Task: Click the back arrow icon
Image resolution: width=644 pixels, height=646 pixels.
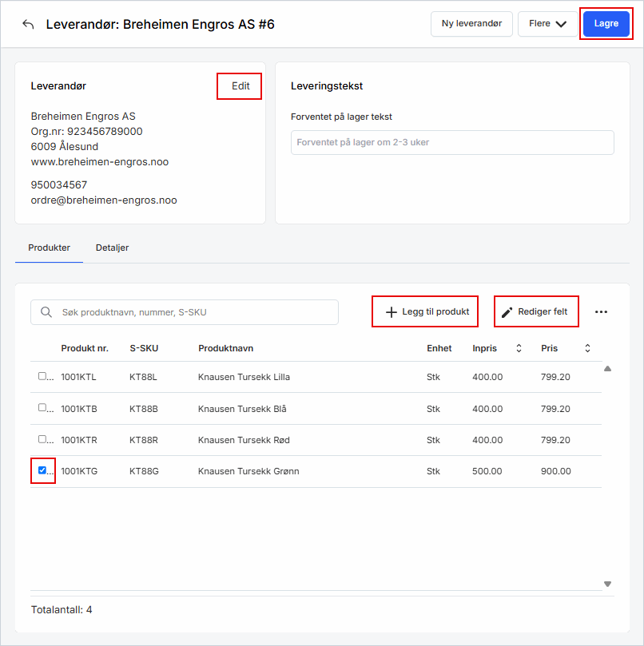Action: pyautogui.click(x=28, y=24)
